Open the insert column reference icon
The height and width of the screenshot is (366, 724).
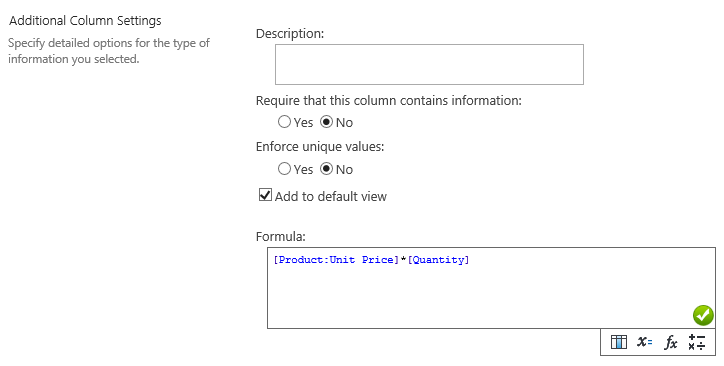coord(618,342)
